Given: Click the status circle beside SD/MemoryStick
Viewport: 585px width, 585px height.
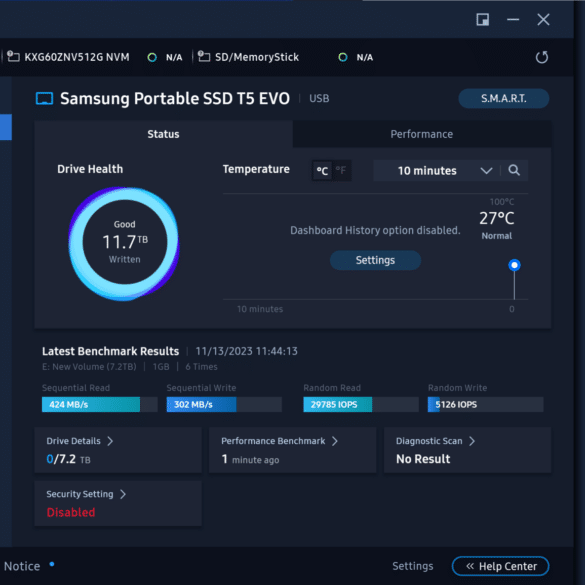Looking at the screenshot, I should click(342, 57).
